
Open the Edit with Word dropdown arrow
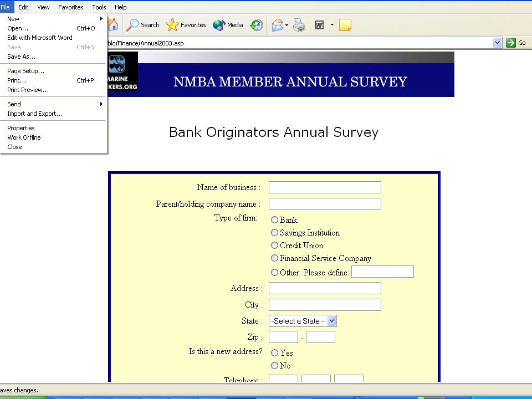coord(332,25)
